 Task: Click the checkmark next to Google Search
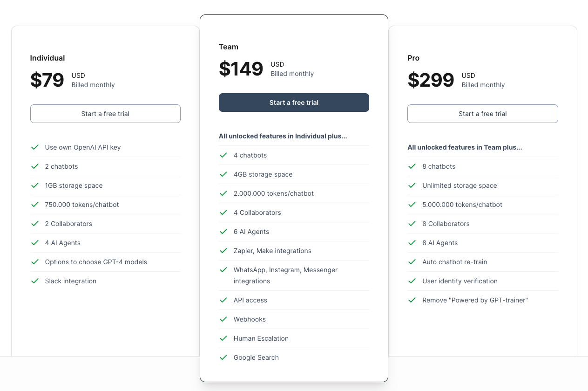pyautogui.click(x=223, y=357)
